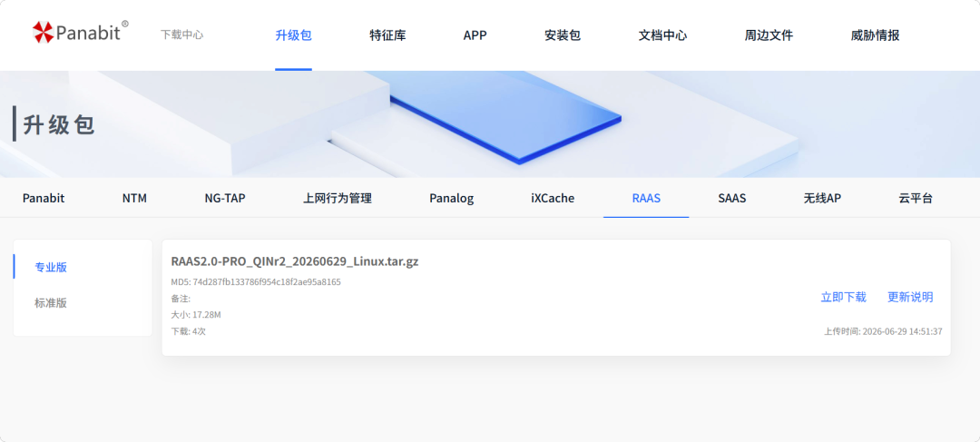Click the 备注 field label
Image resolution: width=980 pixels, height=442 pixels.
tap(181, 299)
